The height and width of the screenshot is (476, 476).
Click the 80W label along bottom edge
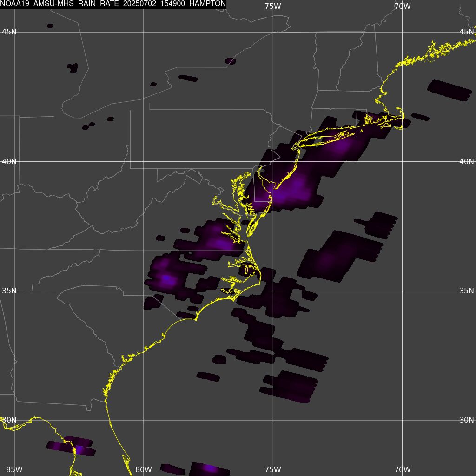(x=144, y=469)
